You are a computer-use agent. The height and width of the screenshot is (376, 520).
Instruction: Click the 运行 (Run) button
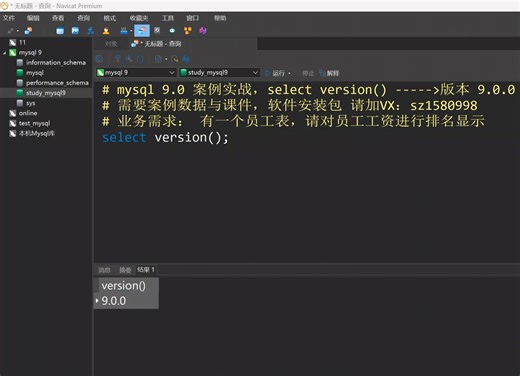click(x=275, y=73)
